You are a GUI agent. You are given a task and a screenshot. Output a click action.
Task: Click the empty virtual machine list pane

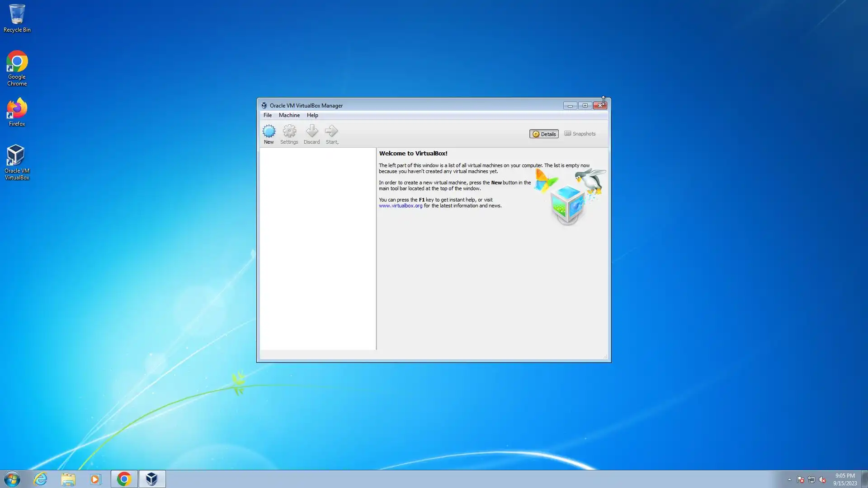(x=317, y=249)
